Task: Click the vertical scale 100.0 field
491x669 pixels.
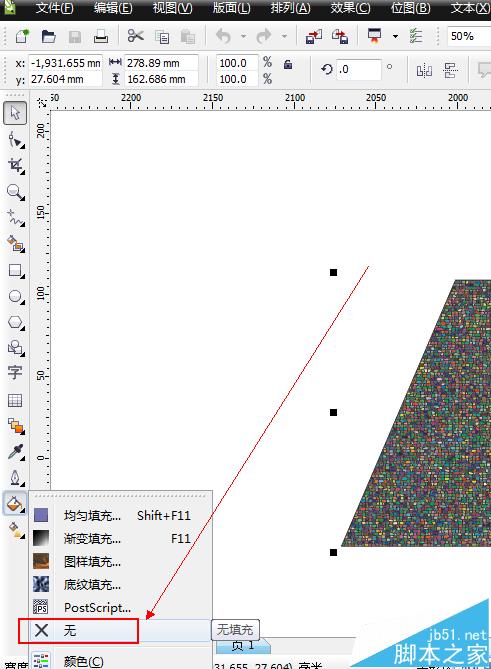Action: [237, 79]
